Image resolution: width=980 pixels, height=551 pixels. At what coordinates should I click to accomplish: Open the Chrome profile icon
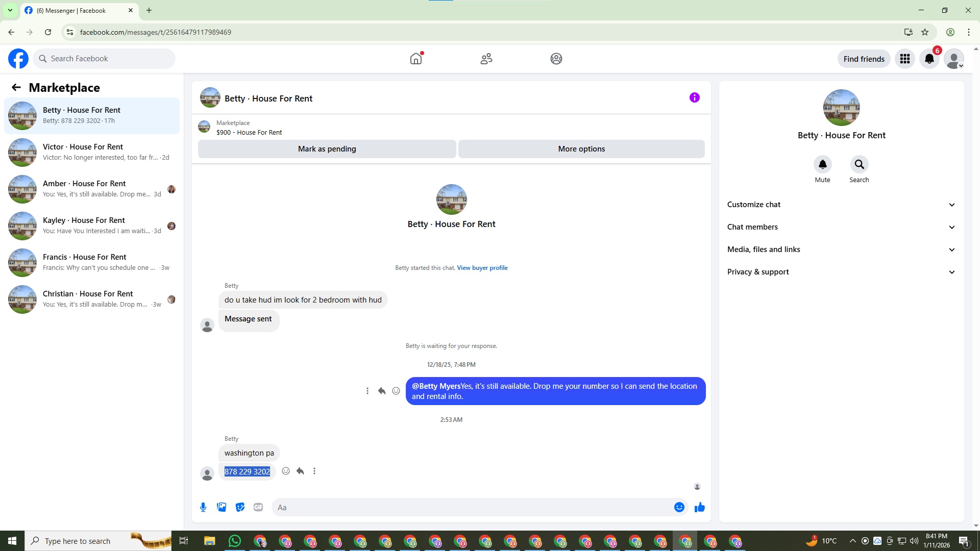950,32
